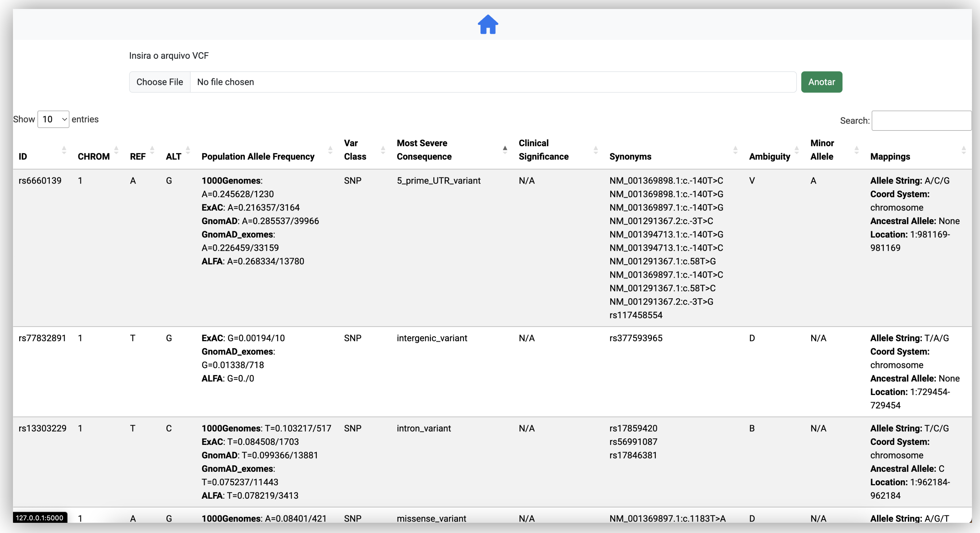
Task: Click the REF column header label
Action: click(138, 157)
